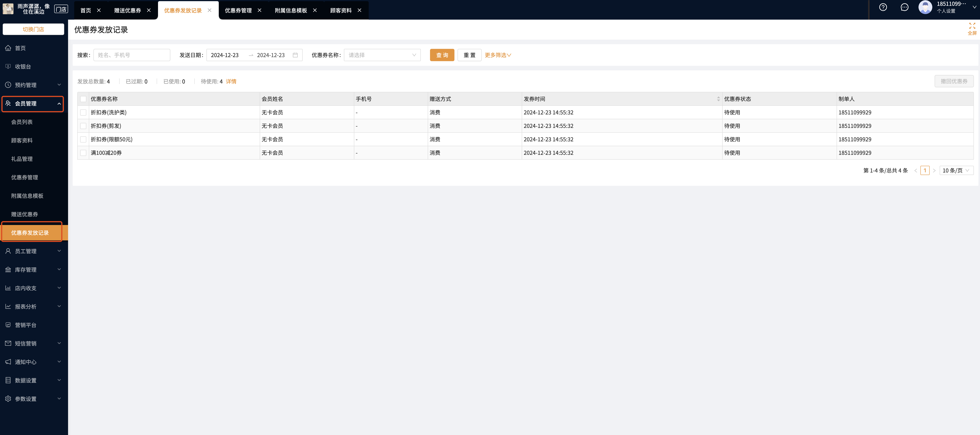The height and width of the screenshot is (435, 980).
Task: Expand 更多筛选 filter options
Action: (x=498, y=55)
